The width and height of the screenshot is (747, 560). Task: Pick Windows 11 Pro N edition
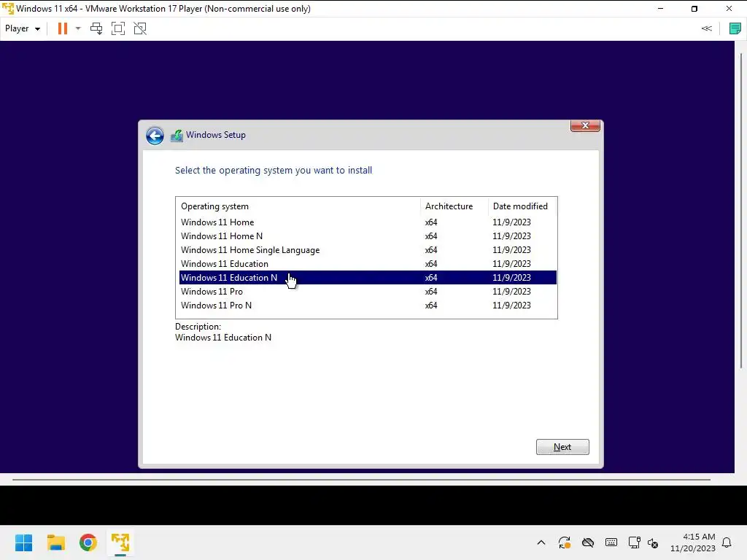(x=368, y=306)
